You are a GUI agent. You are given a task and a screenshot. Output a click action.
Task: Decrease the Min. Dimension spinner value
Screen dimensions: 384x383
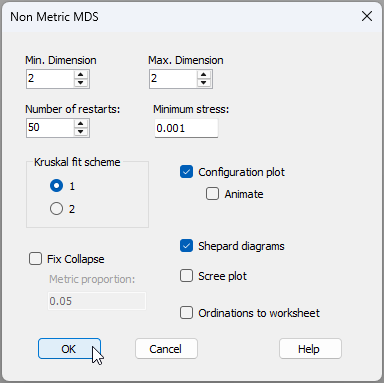[x=81, y=83]
